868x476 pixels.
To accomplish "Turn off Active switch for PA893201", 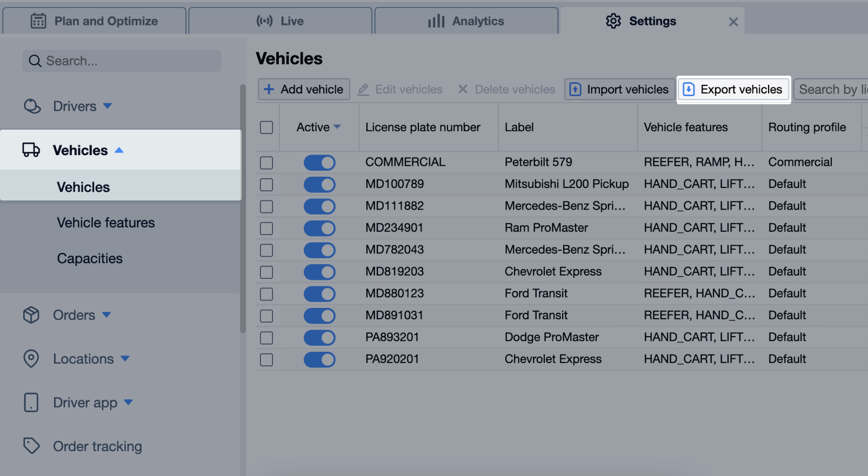I will [x=319, y=338].
